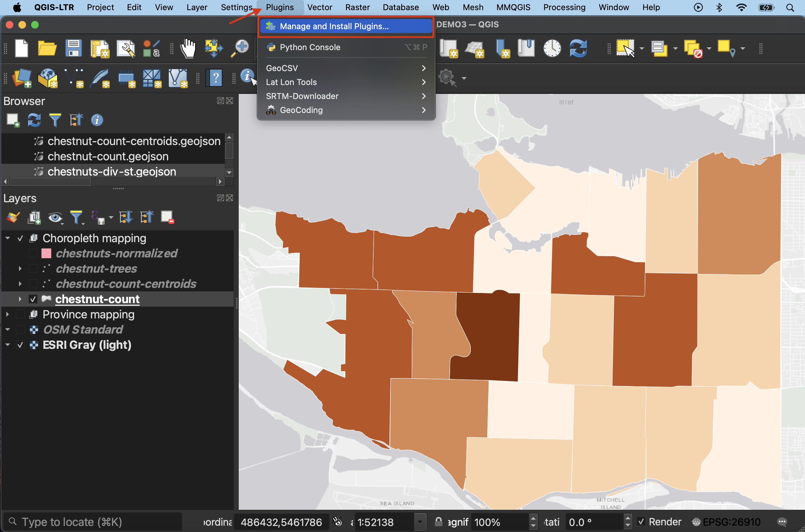Click the chestnuts-normalized pink color swatch
Image resolution: width=805 pixels, height=532 pixels.
click(x=46, y=253)
